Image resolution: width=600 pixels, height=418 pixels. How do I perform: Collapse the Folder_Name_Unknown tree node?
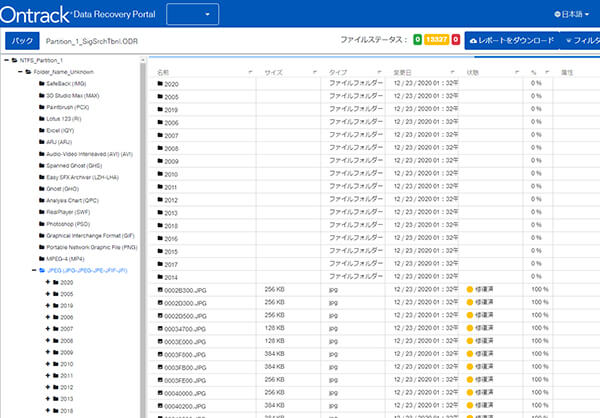click(20, 72)
